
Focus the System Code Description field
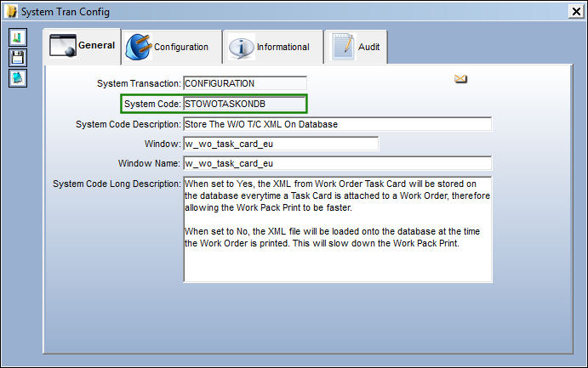pos(338,124)
